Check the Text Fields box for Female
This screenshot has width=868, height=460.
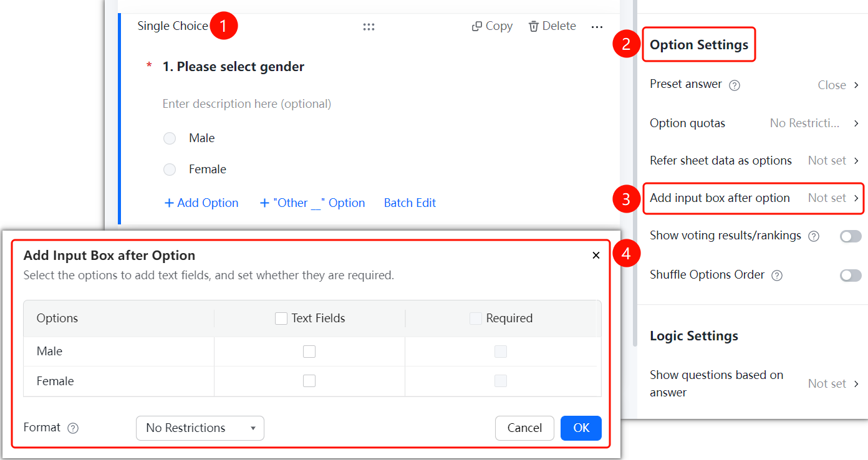pos(309,381)
